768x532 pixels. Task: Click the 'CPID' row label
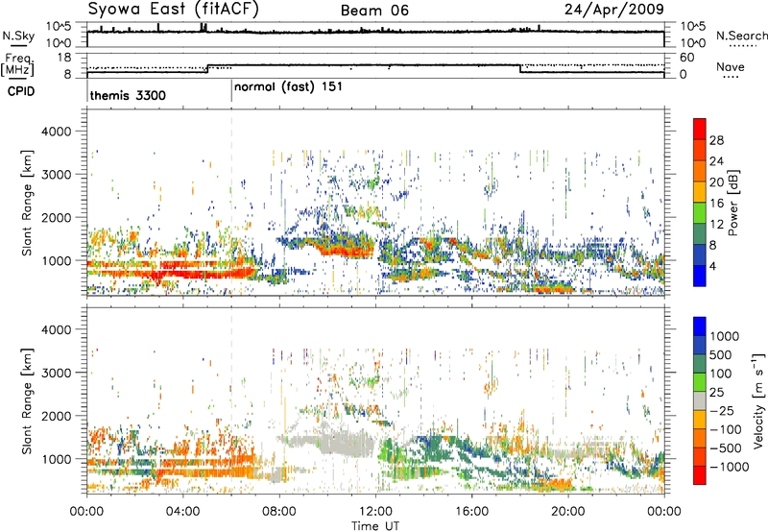pyautogui.click(x=21, y=91)
